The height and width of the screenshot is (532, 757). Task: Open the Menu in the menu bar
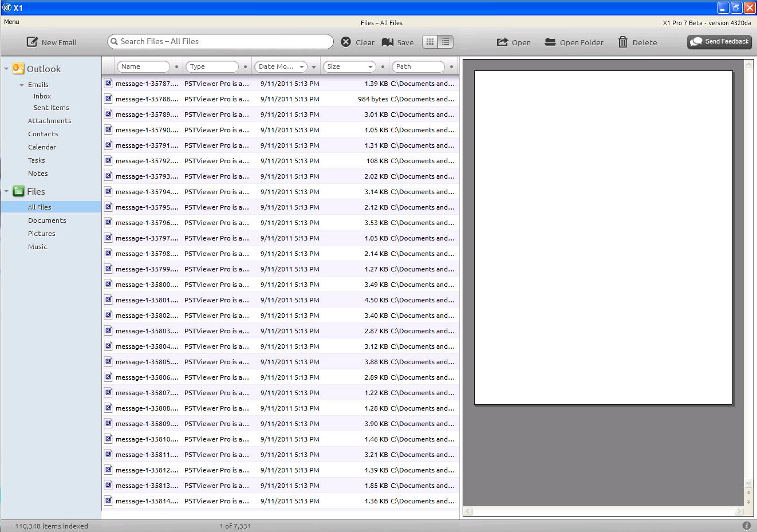click(11, 22)
